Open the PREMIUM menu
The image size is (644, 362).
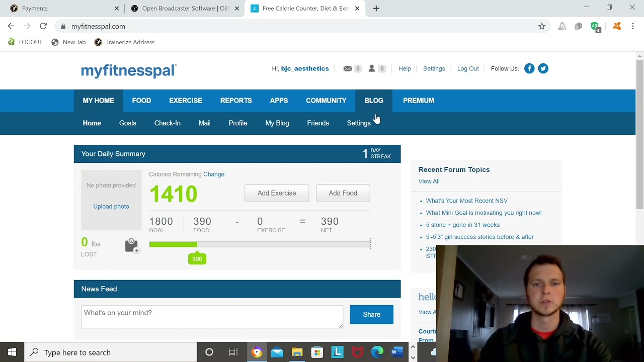click(x=419, y=101)
